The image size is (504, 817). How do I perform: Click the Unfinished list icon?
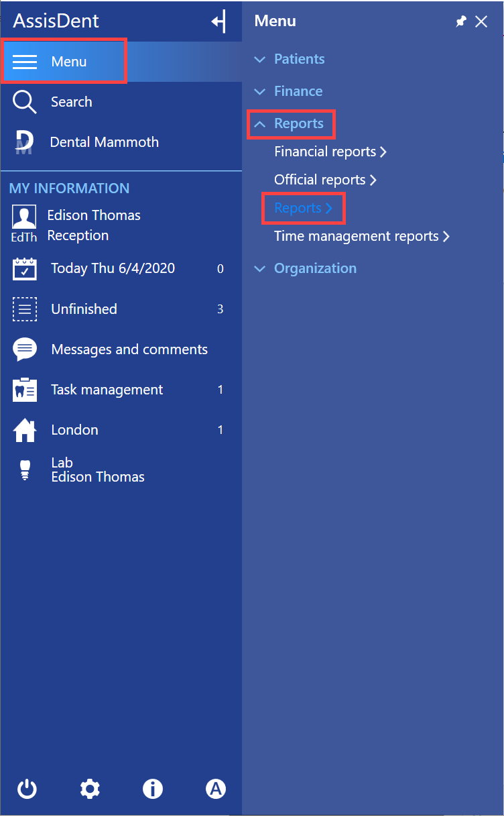coord(25,309)
